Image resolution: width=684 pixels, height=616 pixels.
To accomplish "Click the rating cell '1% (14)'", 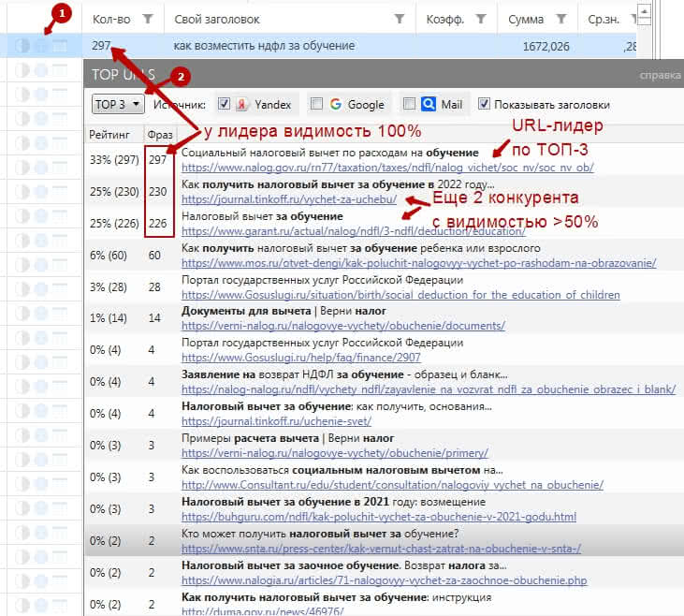I will 109,317.
